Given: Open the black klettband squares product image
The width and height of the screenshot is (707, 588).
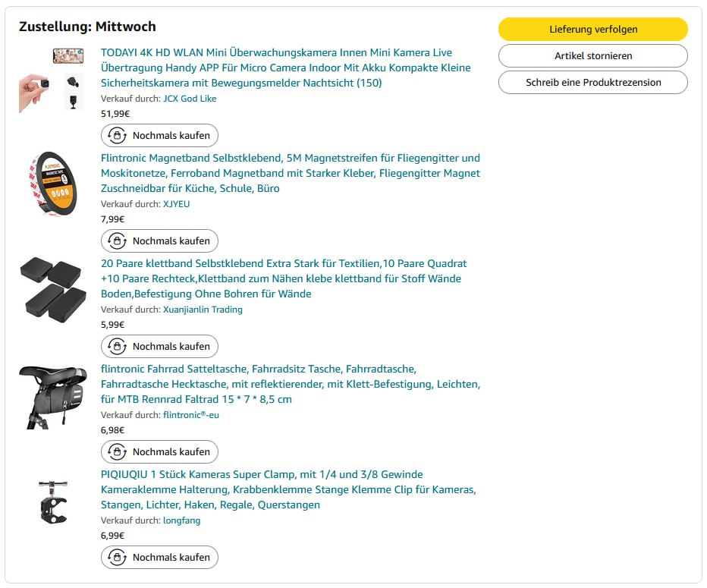Looking at the screenshot, I should coord(52,289).
